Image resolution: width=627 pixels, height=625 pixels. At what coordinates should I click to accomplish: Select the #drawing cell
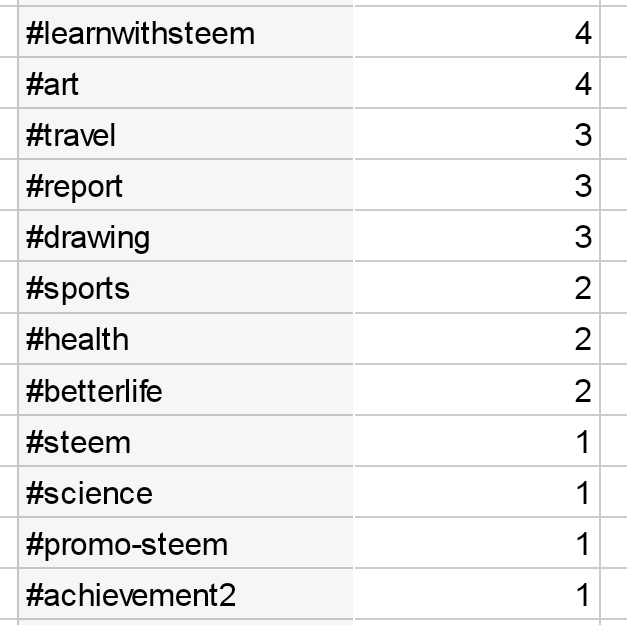pyautogui.click(x=185, y=237)
